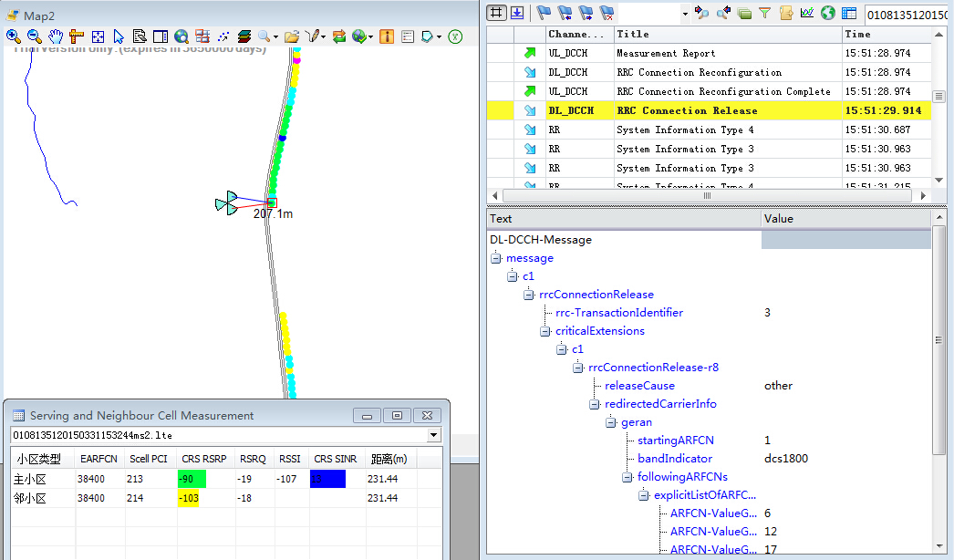Screen dimensions: 954x560
Task: Open the stacked layers control icon
Action: point(244,36)
